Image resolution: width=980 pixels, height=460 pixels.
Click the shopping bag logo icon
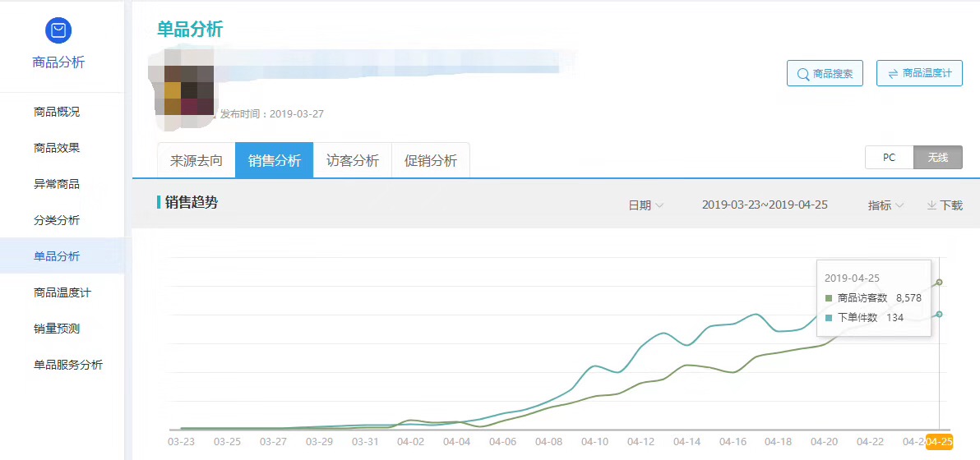pos(58,30)
